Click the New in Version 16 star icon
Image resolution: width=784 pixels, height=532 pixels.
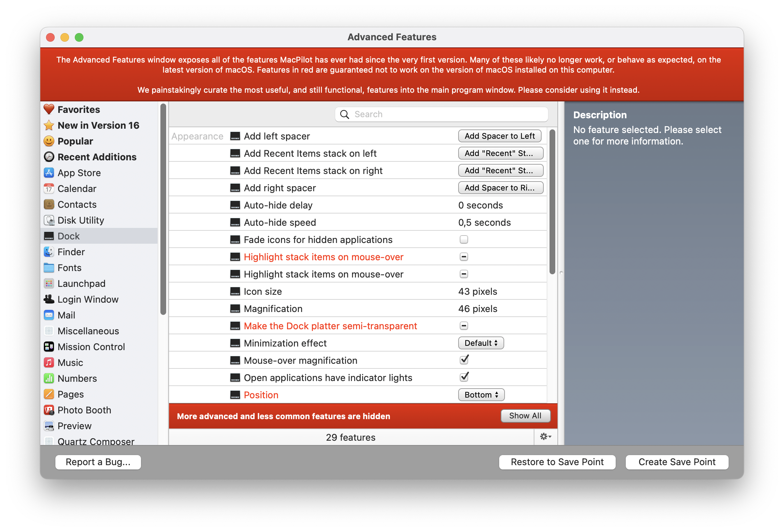click(x=49, y=125)
